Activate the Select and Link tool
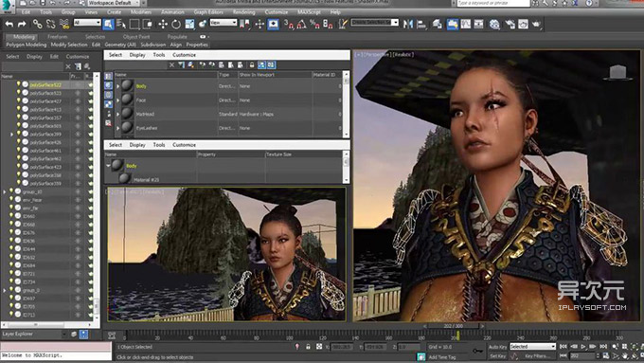 pos(37,25)
